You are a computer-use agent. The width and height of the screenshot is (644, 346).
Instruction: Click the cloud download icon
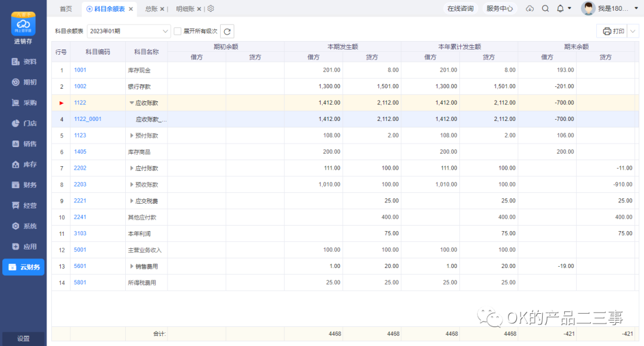(x=530, y=8)
